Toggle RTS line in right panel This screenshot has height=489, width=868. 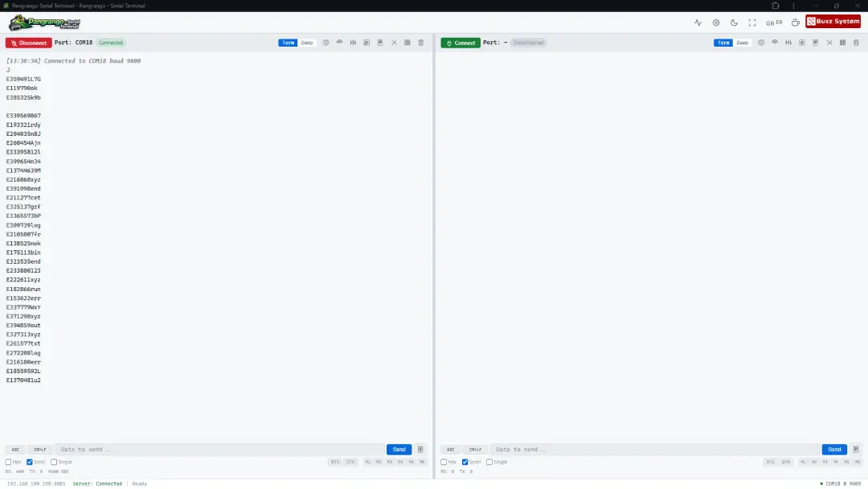(x=770, y=462)
